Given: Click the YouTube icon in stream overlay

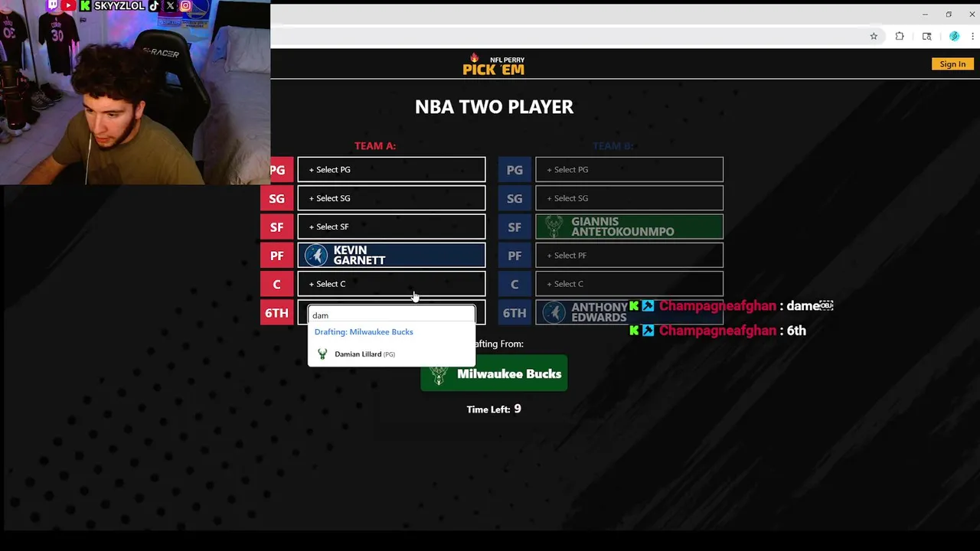Looking at the screenshot, I should (x=68, y=5).
